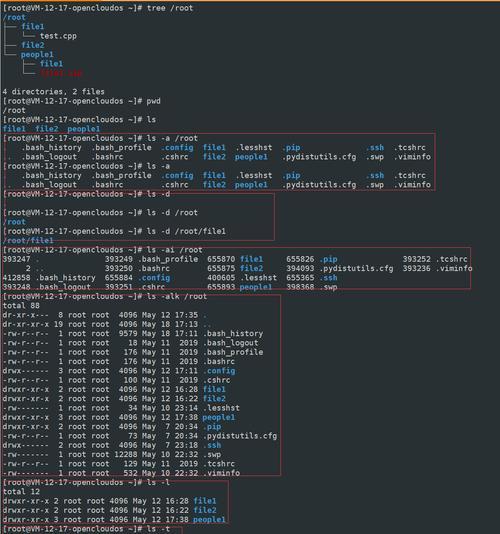
Task: Click the .swp row sized 12288
Action: 112,454
